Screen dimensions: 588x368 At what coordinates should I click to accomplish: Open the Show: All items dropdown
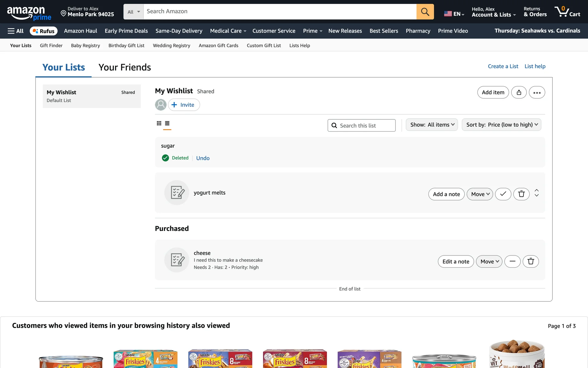(432, 125)
